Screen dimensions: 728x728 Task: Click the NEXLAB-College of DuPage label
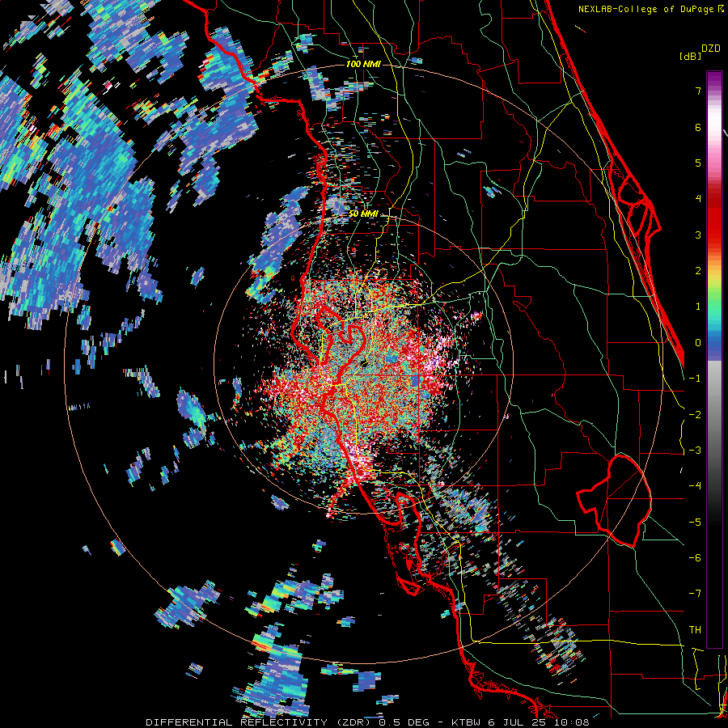pos(645,9)
